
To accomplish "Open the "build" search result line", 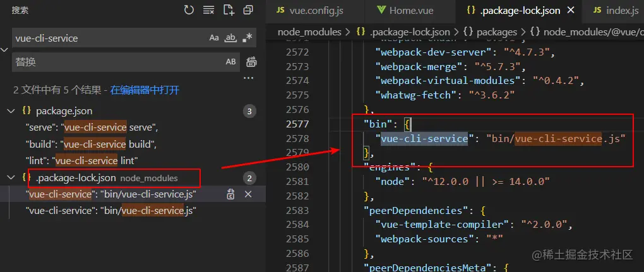I will click(x=91, y=144).
